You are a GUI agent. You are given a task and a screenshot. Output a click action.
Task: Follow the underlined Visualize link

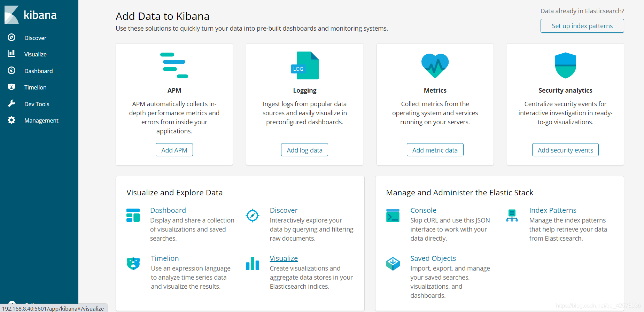[x=284, y=258]
